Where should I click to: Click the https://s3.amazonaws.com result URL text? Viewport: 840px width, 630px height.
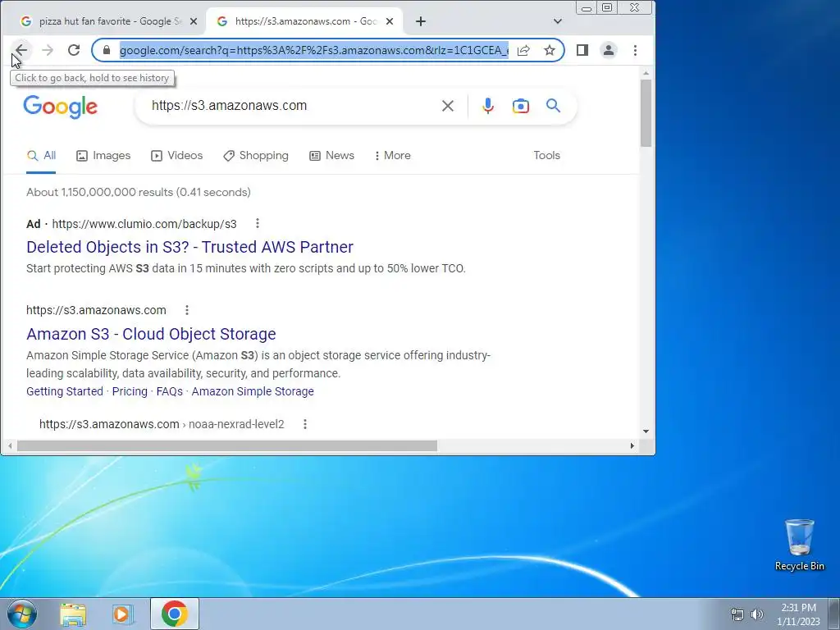pos(97,310)
